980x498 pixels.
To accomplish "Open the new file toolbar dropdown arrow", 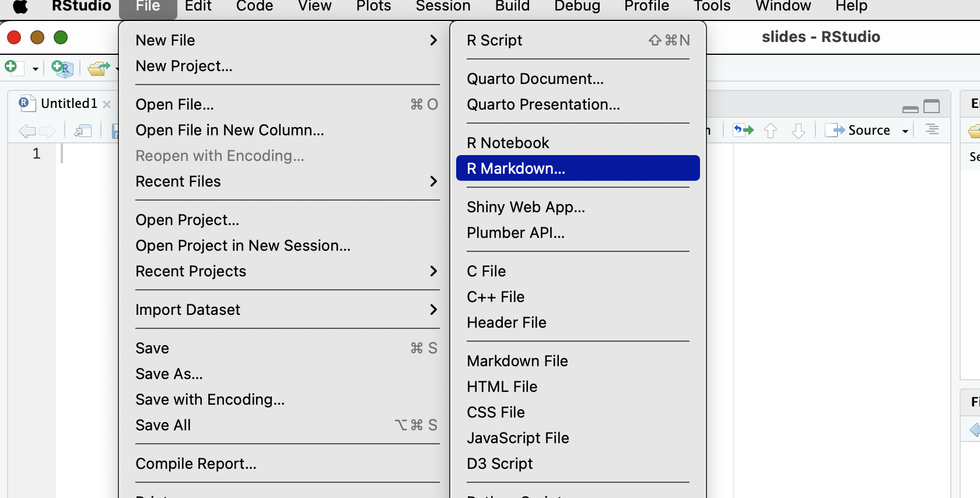I will click(x=35, y=69).
